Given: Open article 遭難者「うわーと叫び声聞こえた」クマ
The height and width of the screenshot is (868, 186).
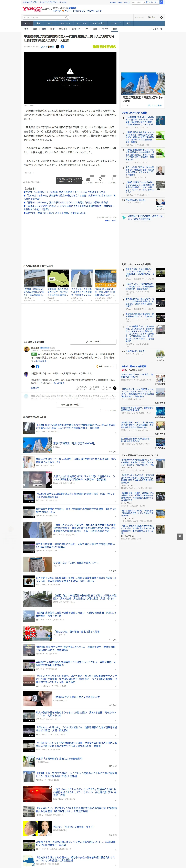Looking at the screenshot, I should click(x=76, y=843).
